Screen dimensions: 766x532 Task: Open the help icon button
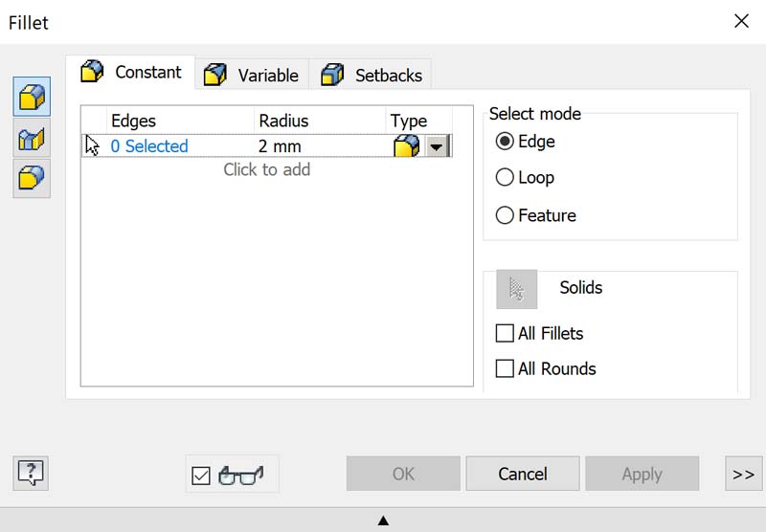32,473
